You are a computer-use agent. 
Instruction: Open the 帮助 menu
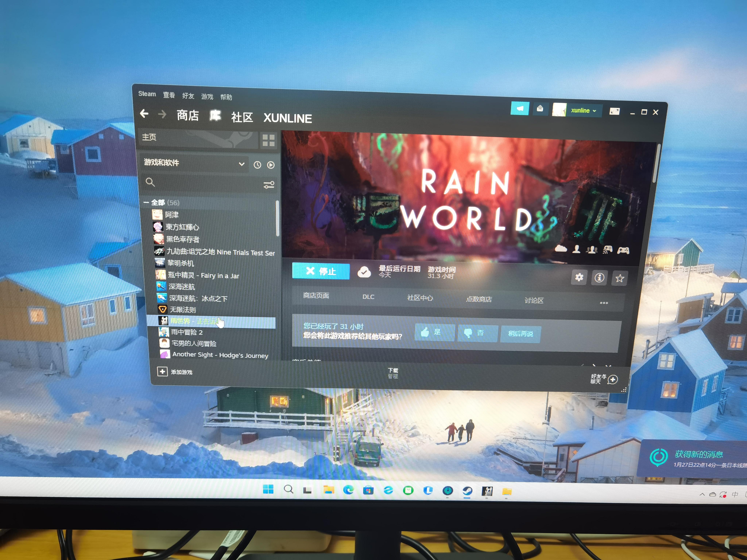226,97
